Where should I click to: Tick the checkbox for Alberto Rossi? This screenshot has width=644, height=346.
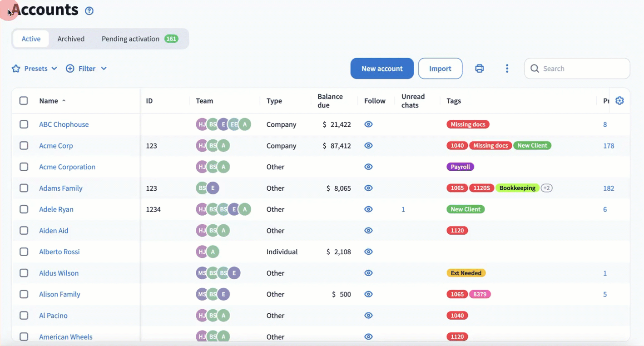24,252
